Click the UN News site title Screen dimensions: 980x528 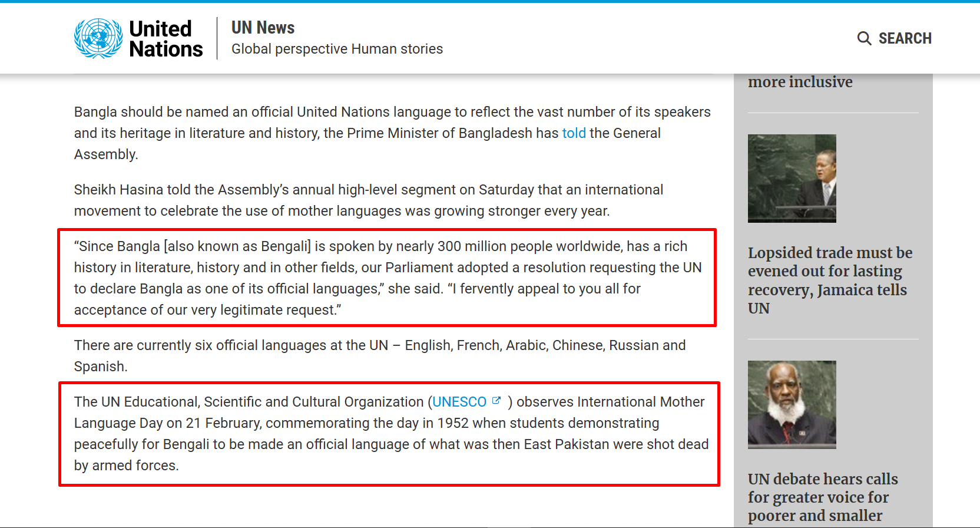click(263, 28)
